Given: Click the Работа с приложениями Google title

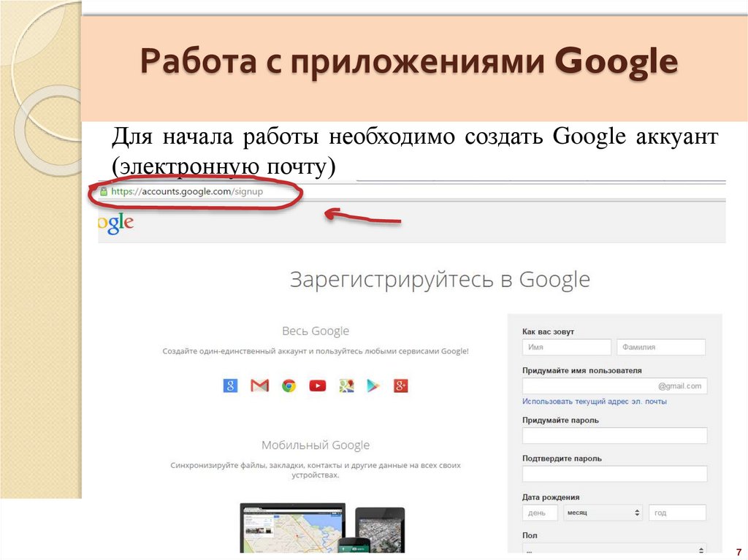Looking at the screenshot, I should point(409,61).
